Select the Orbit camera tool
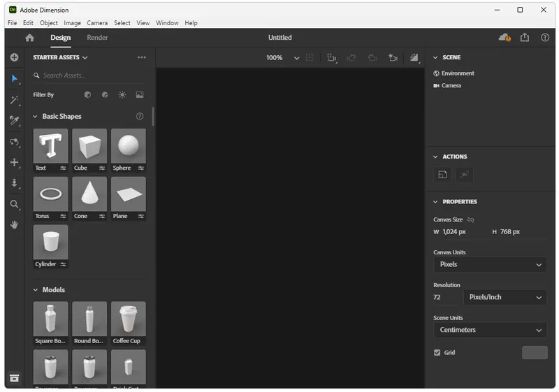This screenshot has width=559, height=392. (x=14, y=142)
